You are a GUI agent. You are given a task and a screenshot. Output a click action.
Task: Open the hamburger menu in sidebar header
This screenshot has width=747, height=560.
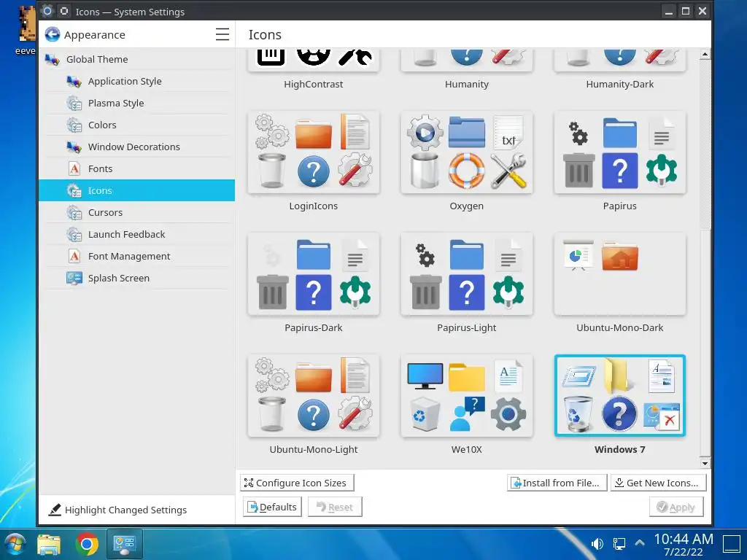222,34
